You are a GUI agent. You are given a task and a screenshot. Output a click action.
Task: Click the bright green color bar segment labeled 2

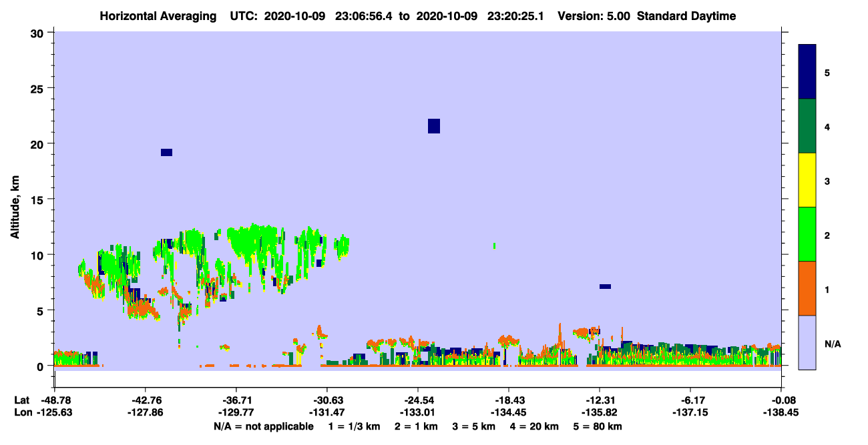tap(807, 234)
